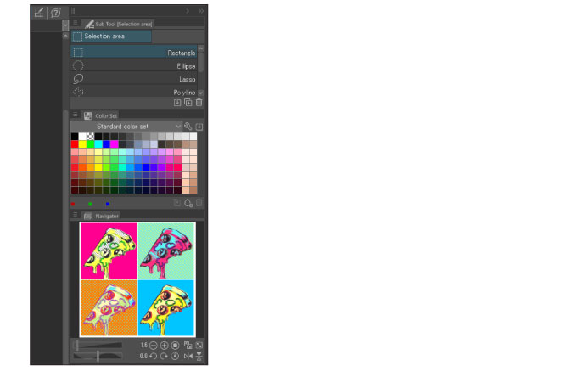This screenshot has height=377, width=588.
Task: Flip canvas vertically in Navigator
Action: (199, 356)
